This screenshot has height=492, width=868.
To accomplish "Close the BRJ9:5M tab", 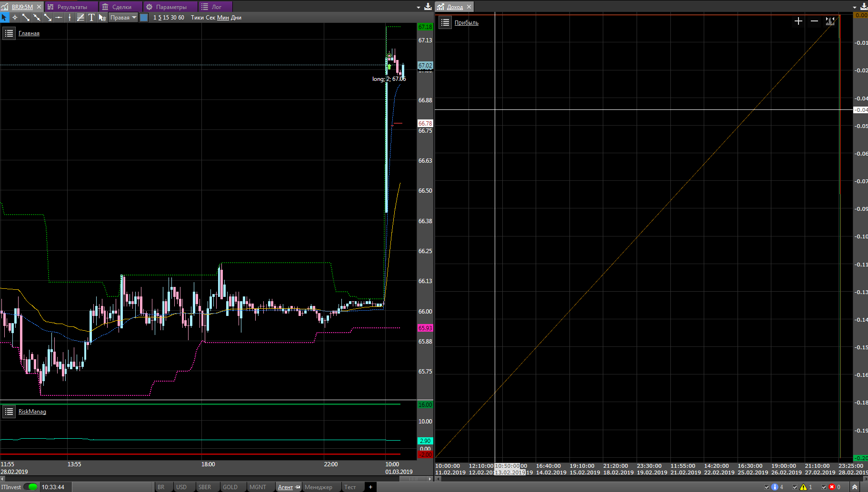I will coord(39,7).
